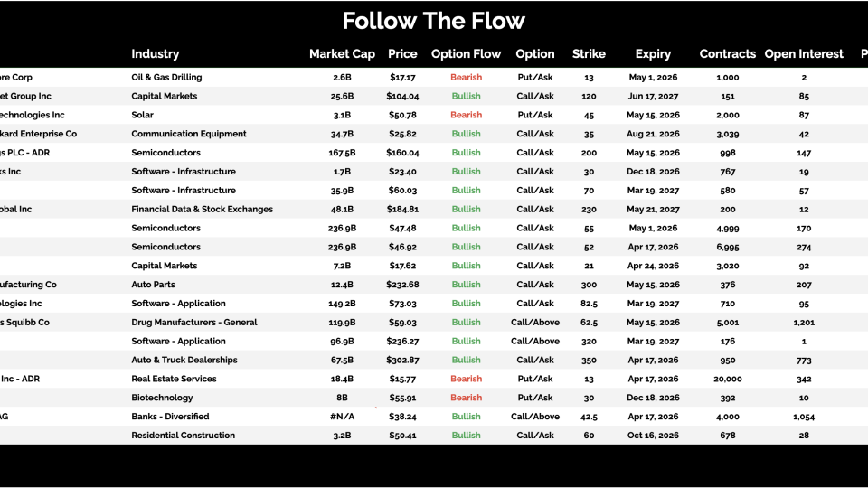Click the Contracts column header
The height and width of the screenshot is (488, 868).
[728, 54]
